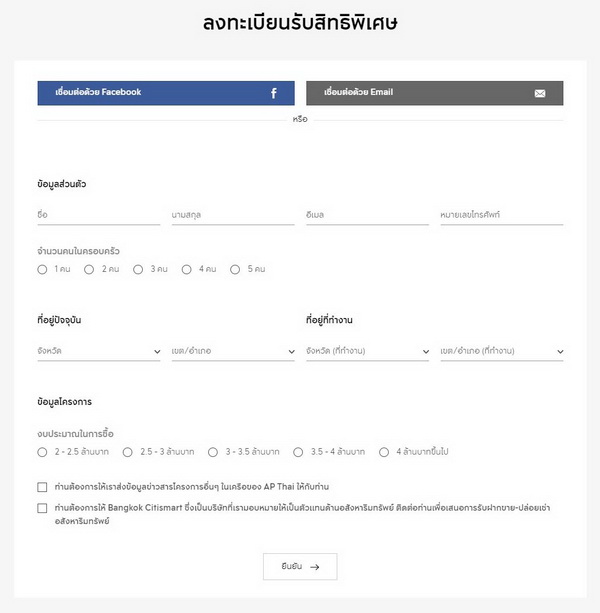Click the Facebook logo icon

coord(274,93)
